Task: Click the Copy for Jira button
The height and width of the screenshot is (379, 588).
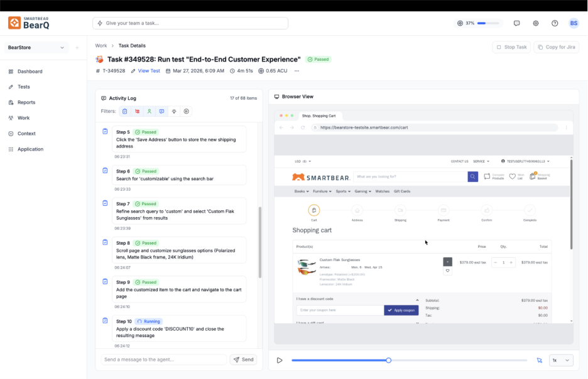Action: click(556, 47)
